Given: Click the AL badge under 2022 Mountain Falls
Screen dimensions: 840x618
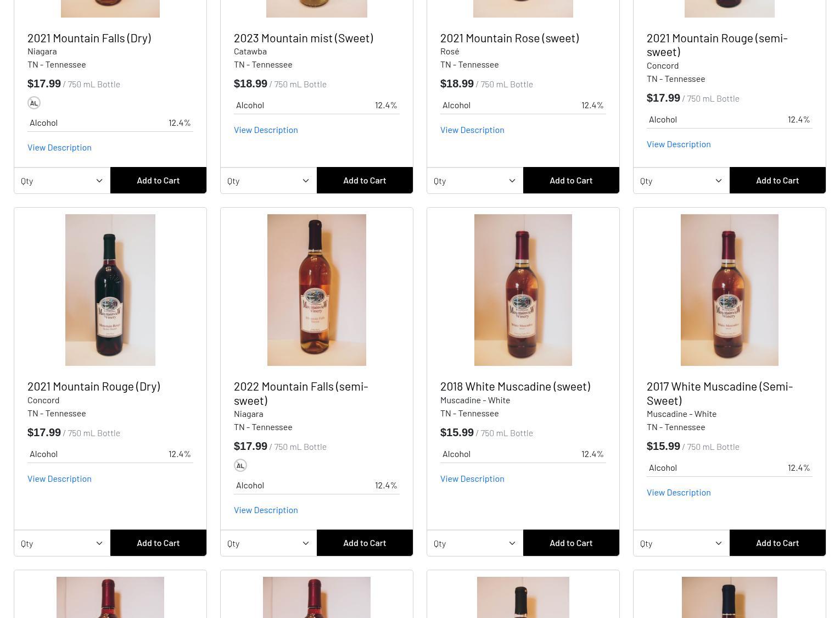Looking at the screenshot, I should [240, 465].
